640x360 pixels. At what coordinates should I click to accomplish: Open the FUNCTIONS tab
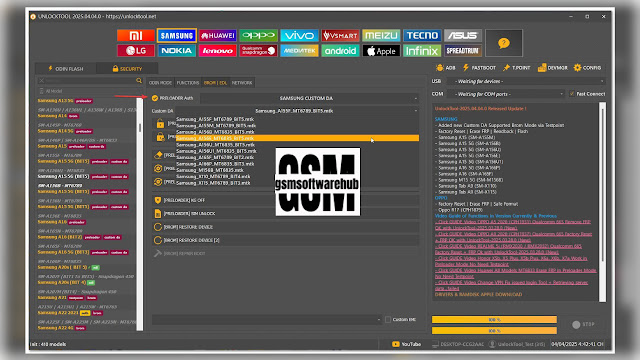coord(188,82)
